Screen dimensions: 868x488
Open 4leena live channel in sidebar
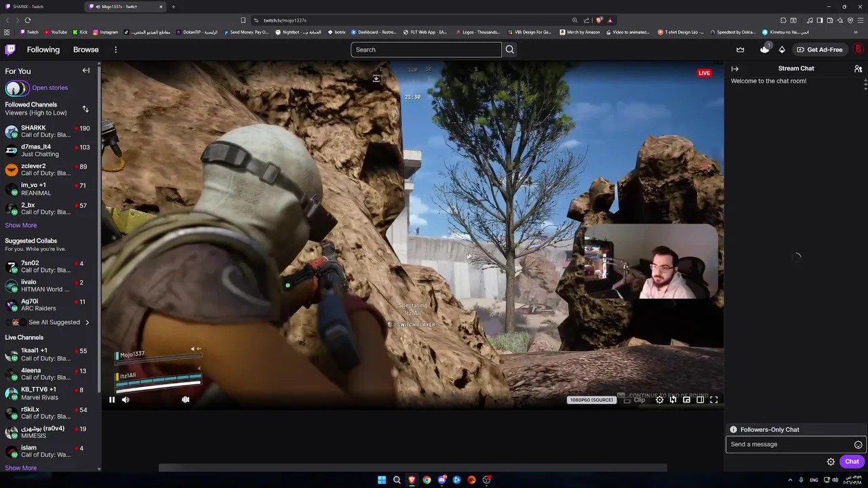click(x=49, y=374)
